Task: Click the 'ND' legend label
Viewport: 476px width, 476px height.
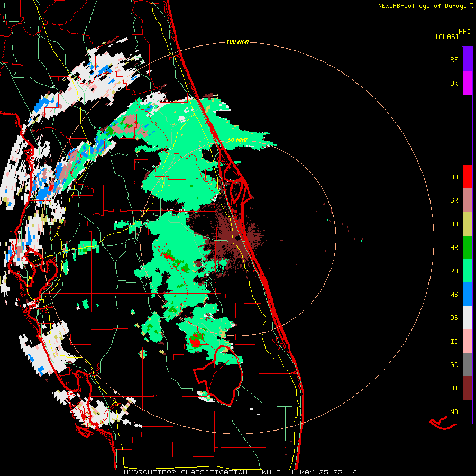Action: click(x=454, y=412)
